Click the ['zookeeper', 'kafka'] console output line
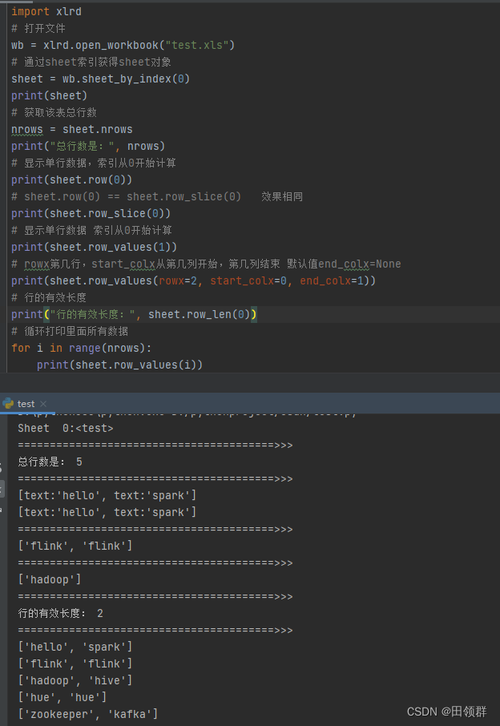 [x=88, y=714]
